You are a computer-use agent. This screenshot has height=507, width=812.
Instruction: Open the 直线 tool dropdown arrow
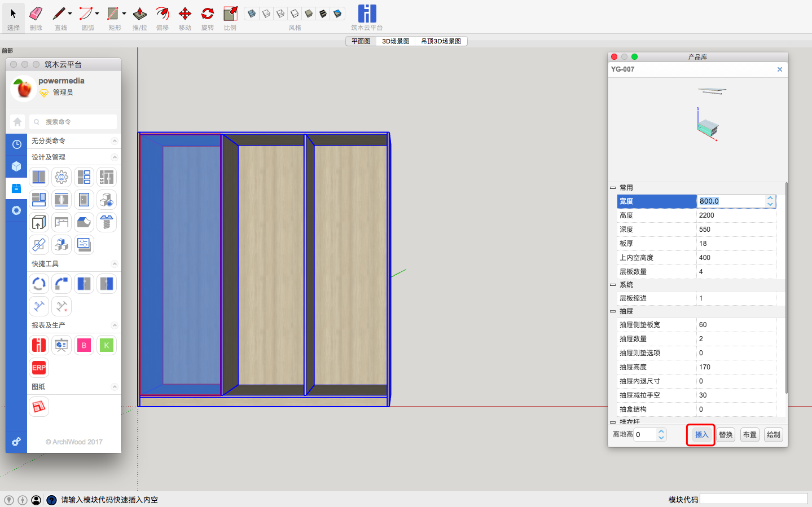(x=70, y=14)
